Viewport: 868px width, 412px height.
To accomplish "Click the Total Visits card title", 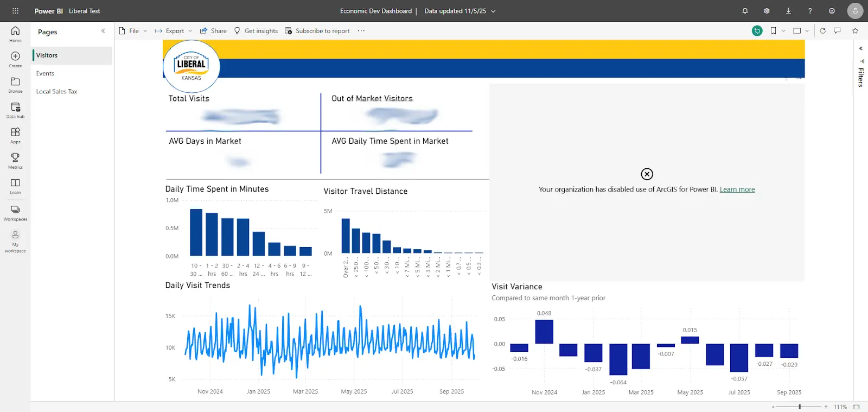I will (x=189, y=98).
